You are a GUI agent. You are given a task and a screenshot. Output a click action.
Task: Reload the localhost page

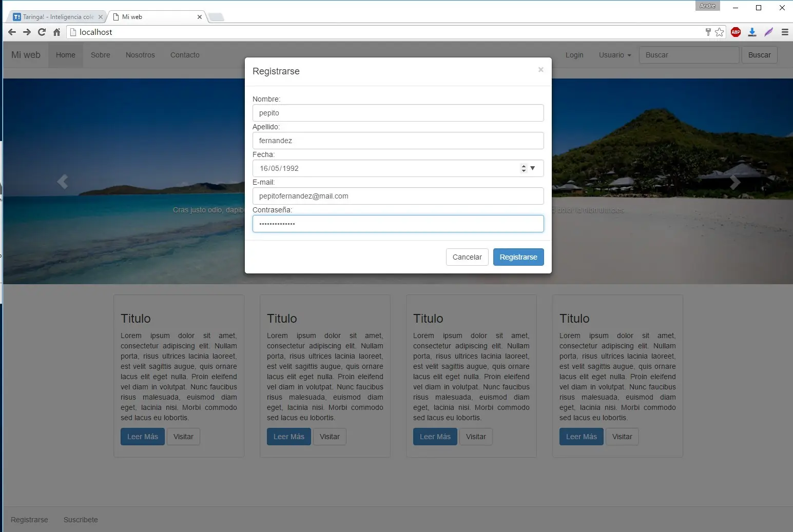42,32
